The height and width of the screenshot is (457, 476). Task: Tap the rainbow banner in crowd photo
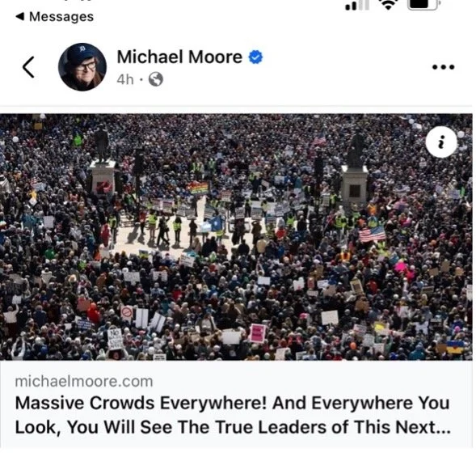pyautogui.click(x=198, y=188)
